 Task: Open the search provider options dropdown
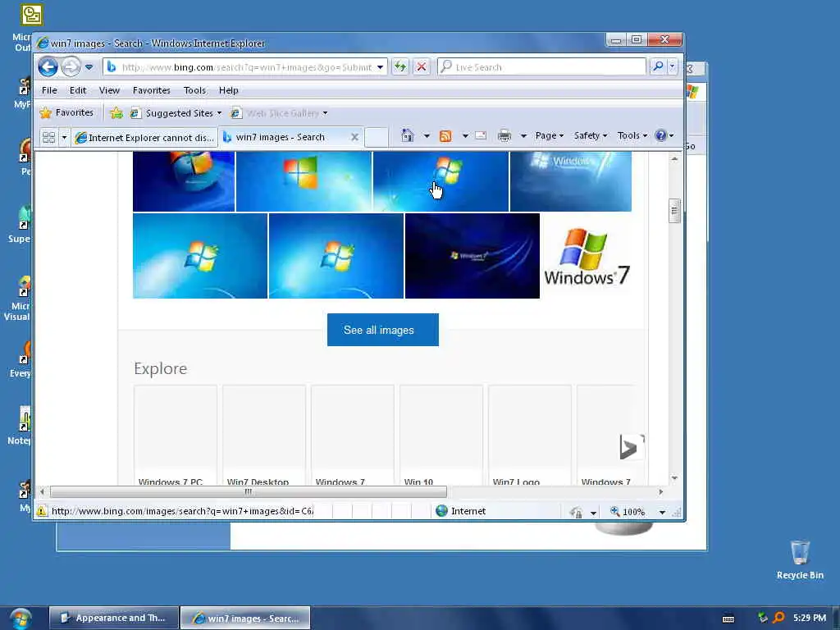[673, 66]
